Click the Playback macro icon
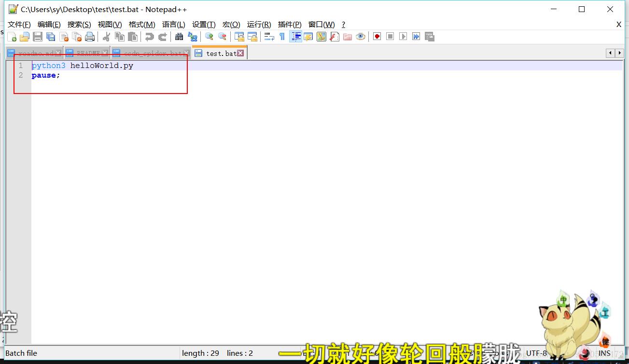The width and height of the screenshot is (629, 364). point(403,37)
